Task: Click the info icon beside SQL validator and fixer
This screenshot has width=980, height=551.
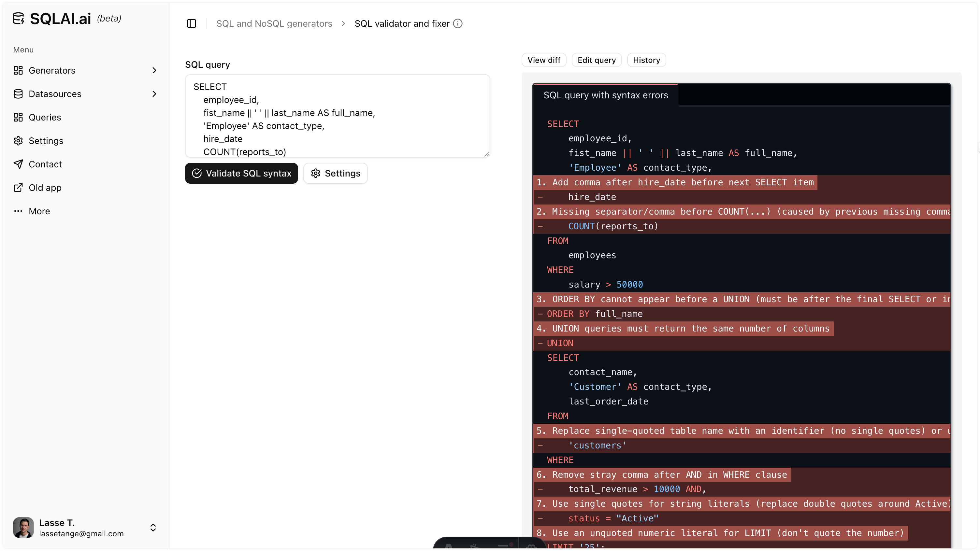Action: [457, 23]
